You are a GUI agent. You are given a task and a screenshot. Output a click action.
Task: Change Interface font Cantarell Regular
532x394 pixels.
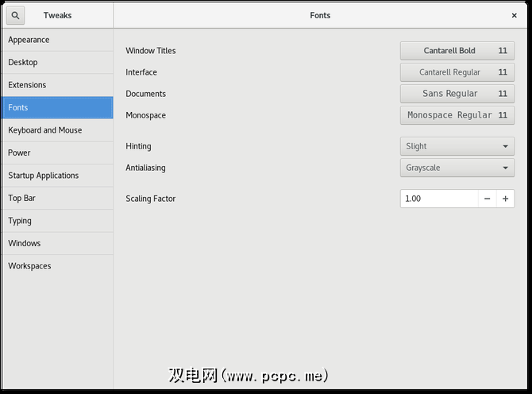coord(457,72)
